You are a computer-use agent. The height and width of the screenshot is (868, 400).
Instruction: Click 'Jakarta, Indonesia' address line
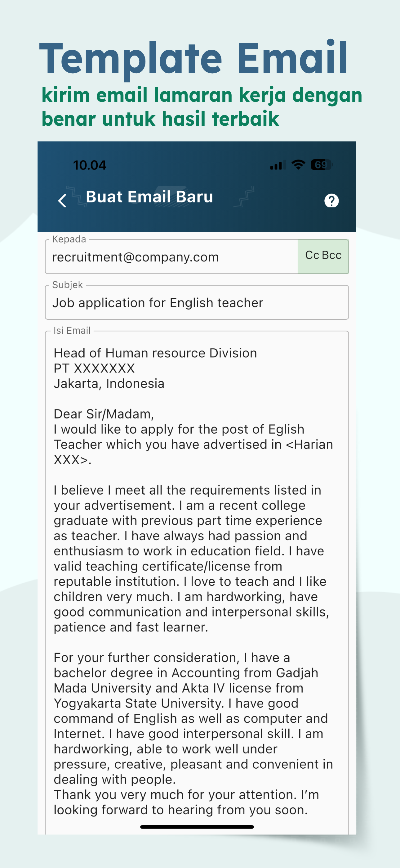109,384
